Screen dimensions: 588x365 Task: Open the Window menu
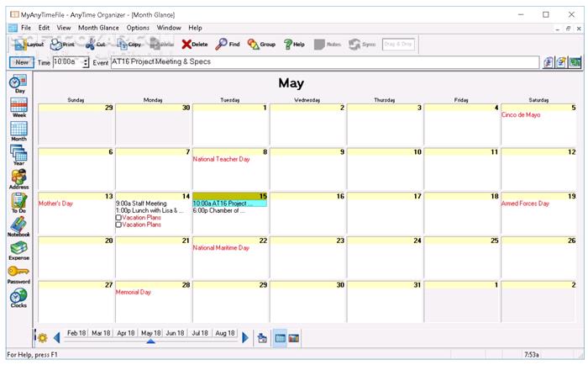pyautogui.click(x=169, y=28)
